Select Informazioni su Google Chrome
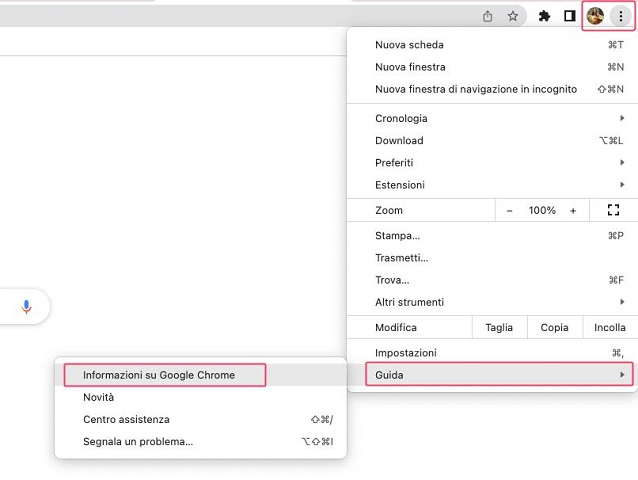Image resolution: width=638 pixels, height=480 pixels. click(x=160, y=375)
